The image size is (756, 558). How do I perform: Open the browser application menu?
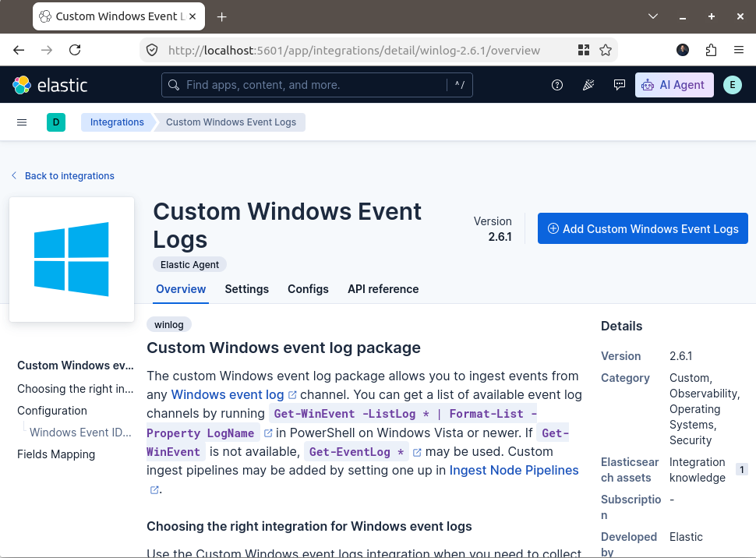pos(739,50)
